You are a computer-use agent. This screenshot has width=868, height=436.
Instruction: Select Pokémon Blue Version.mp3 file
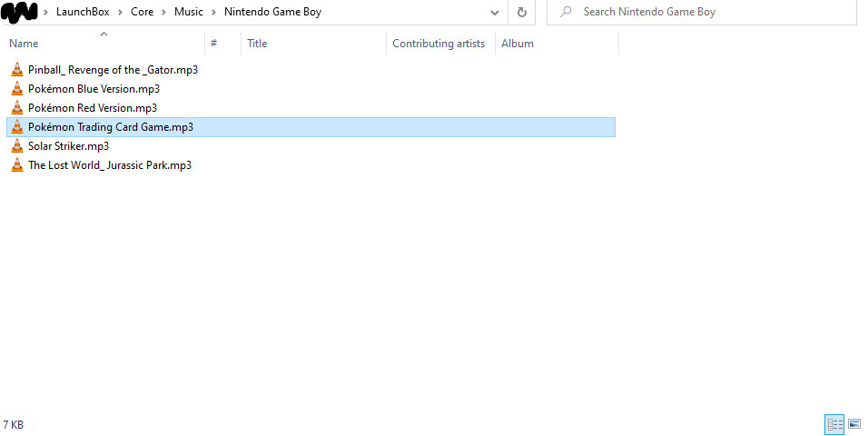[94, 89]
